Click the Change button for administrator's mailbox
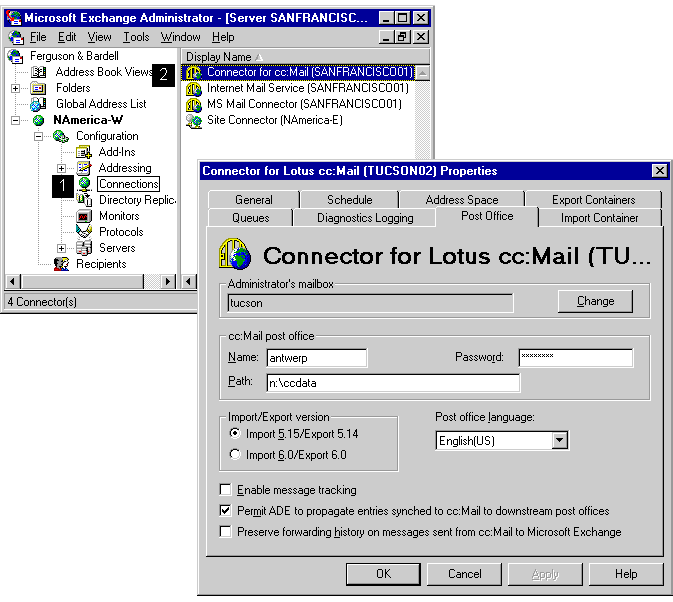The width and height of the screenshot is (673, 602). 595,301
